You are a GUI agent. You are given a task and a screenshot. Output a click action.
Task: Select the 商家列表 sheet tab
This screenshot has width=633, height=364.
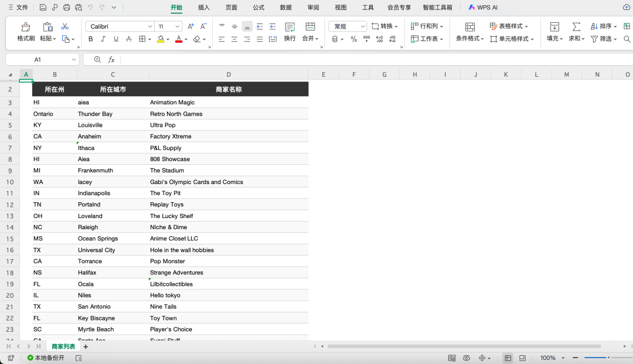63,346
